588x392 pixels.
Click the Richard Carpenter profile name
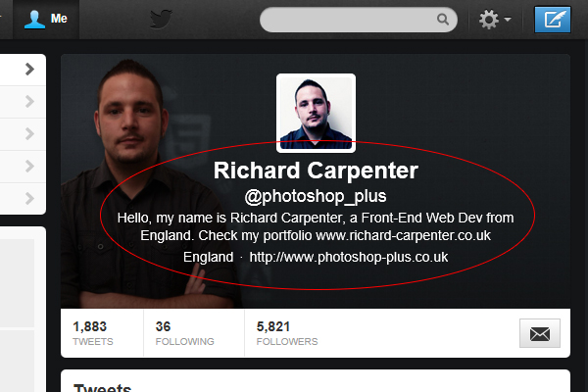(x=316, y=171)
